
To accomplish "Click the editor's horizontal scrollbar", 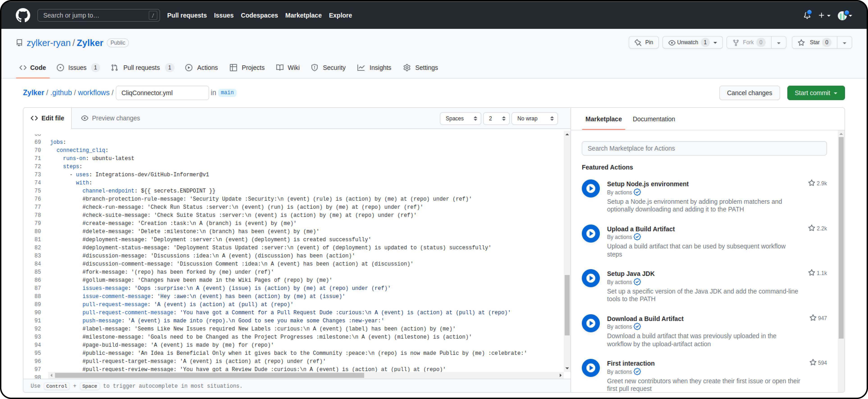I will click(209, 375).
